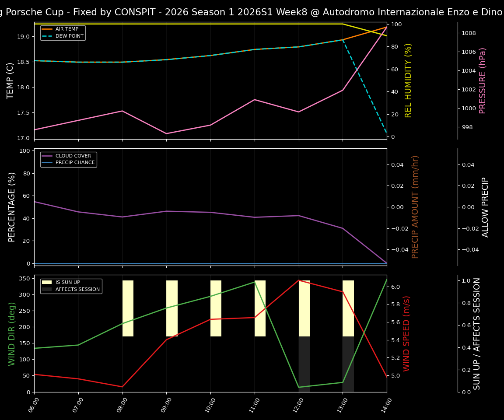Click the red WIND SPEED line maximum point

coord(299,280)
